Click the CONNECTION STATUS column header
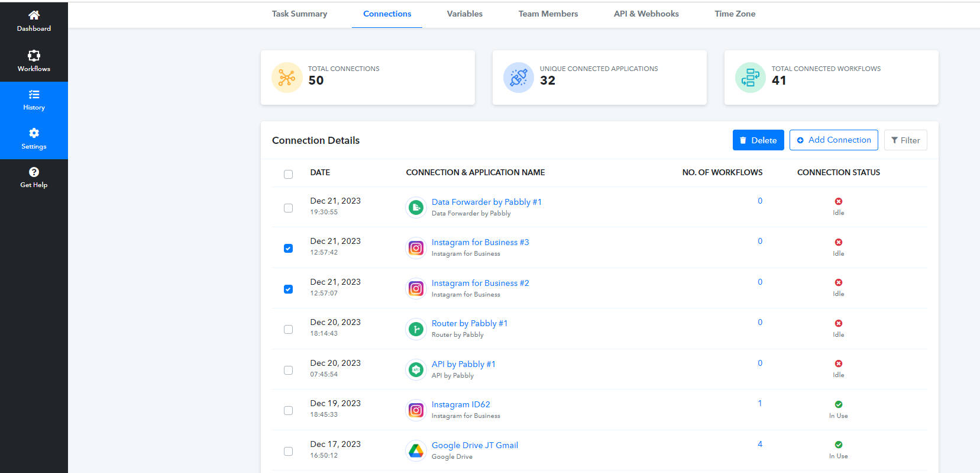 (839, 172)
